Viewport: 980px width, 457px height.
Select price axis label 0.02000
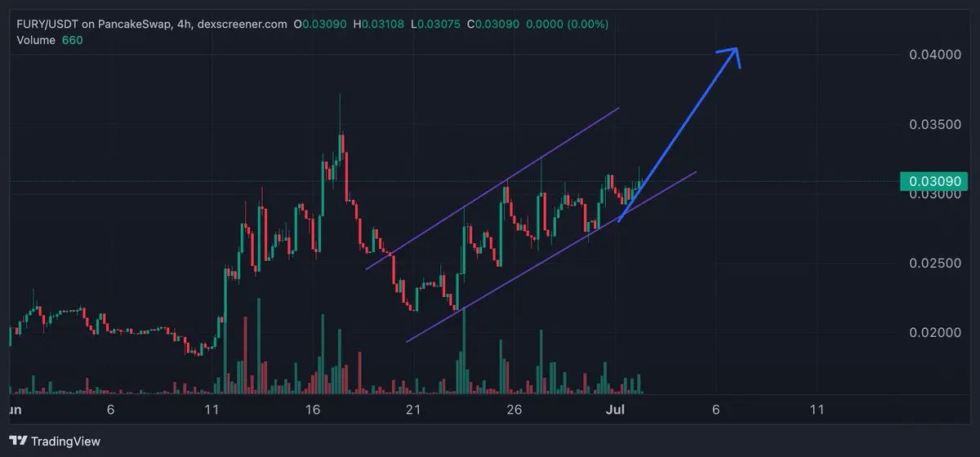[933, 332]
